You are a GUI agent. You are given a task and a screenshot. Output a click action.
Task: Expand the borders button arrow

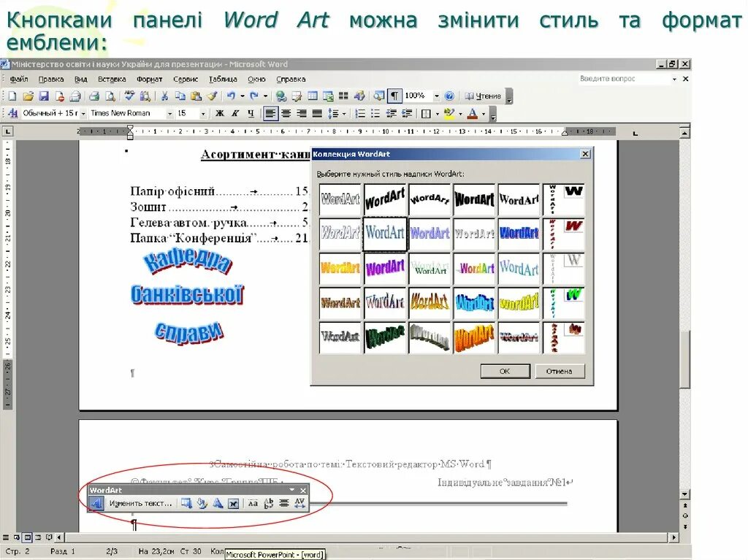(438, 113)
